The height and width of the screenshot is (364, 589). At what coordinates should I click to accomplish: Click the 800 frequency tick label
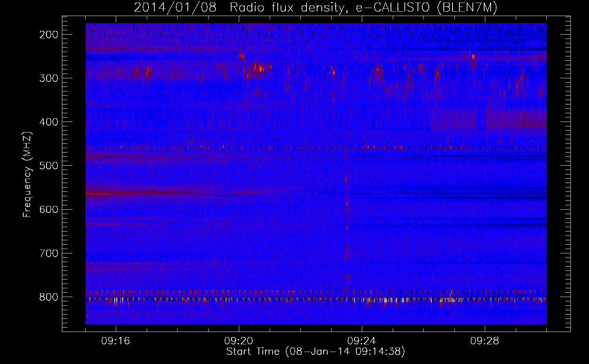[x=48, y=297]
